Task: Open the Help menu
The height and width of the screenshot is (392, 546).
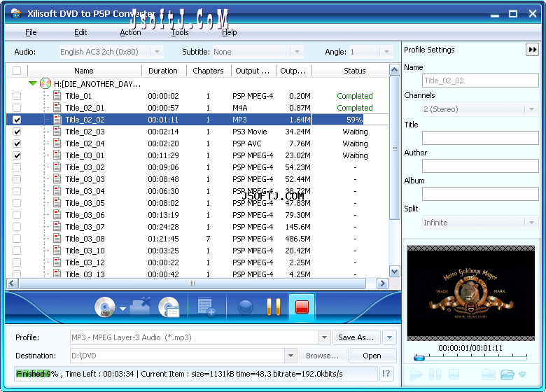Action: 230,32
